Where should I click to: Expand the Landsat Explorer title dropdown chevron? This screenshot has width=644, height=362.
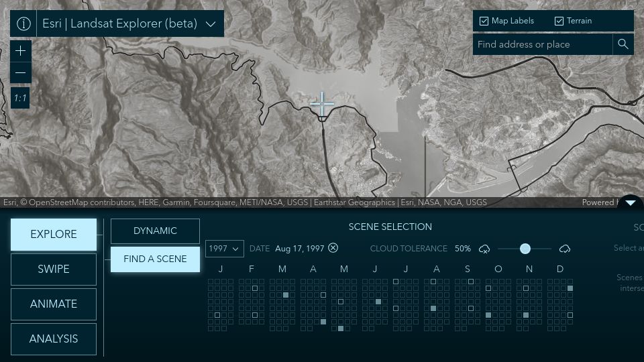tap(211, 24)
